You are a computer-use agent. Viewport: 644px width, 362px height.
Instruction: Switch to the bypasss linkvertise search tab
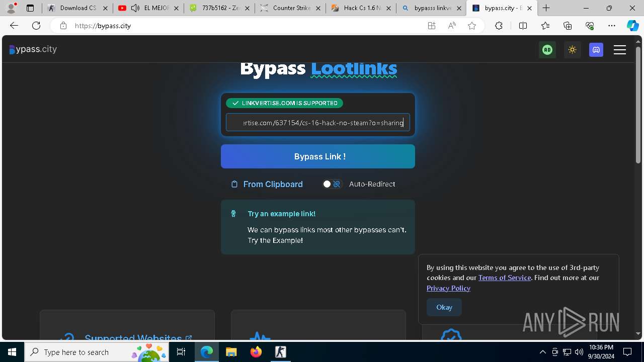point(431,8)
